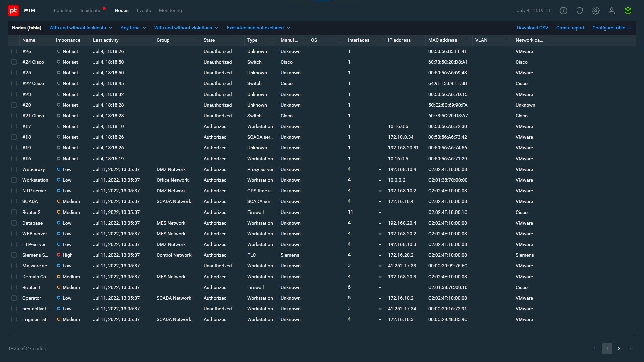Viewport: 644px width, 362px height.
Task: Tick the SCADA row checkbox
Action: [14, 201]
